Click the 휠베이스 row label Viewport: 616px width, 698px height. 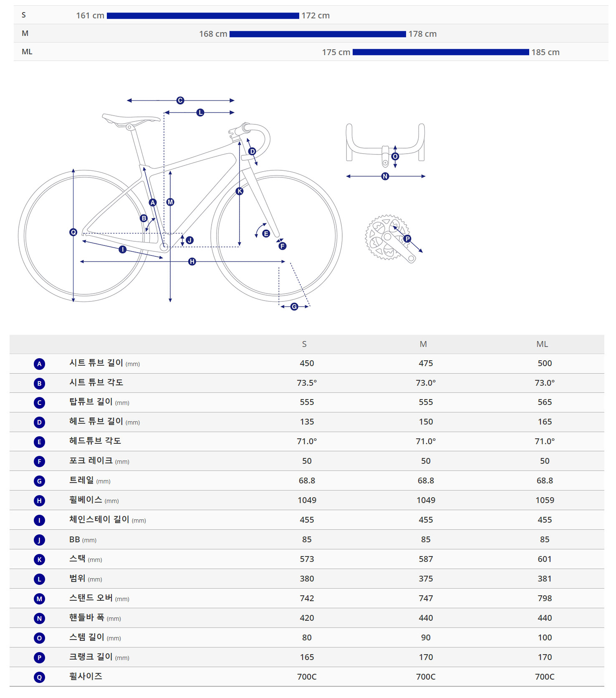click(x=86, y=500)
